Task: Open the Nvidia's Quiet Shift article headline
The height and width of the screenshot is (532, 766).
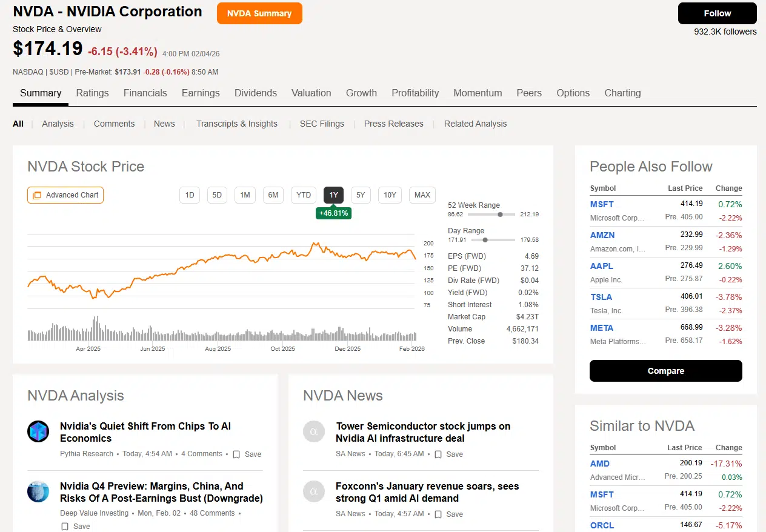Action: tap(145, 432)
